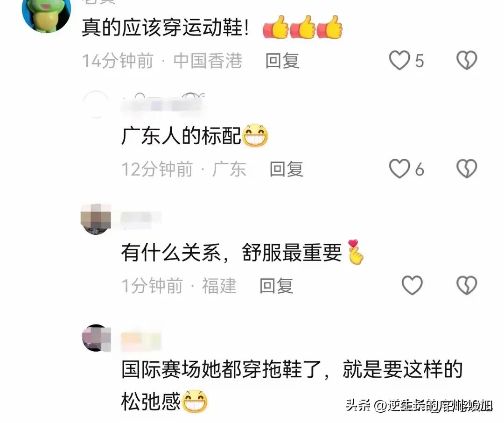Tap the comment text 有什么关系，舒服最重要
This screenshot has height=423, width=504.
coord(231,253)
